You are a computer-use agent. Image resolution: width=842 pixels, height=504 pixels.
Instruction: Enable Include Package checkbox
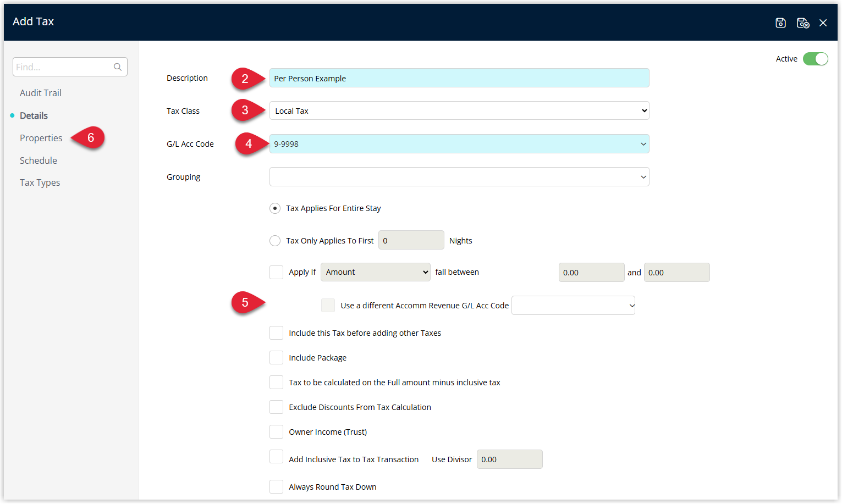coord(276,357)
